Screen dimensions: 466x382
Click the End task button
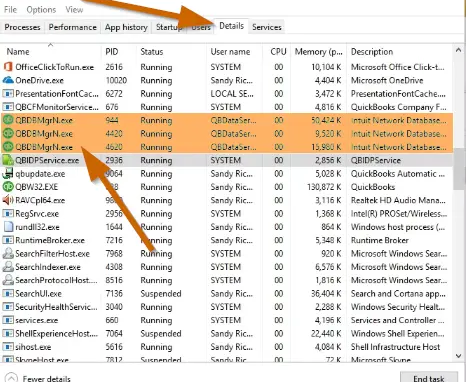click(x=429, y=378)
